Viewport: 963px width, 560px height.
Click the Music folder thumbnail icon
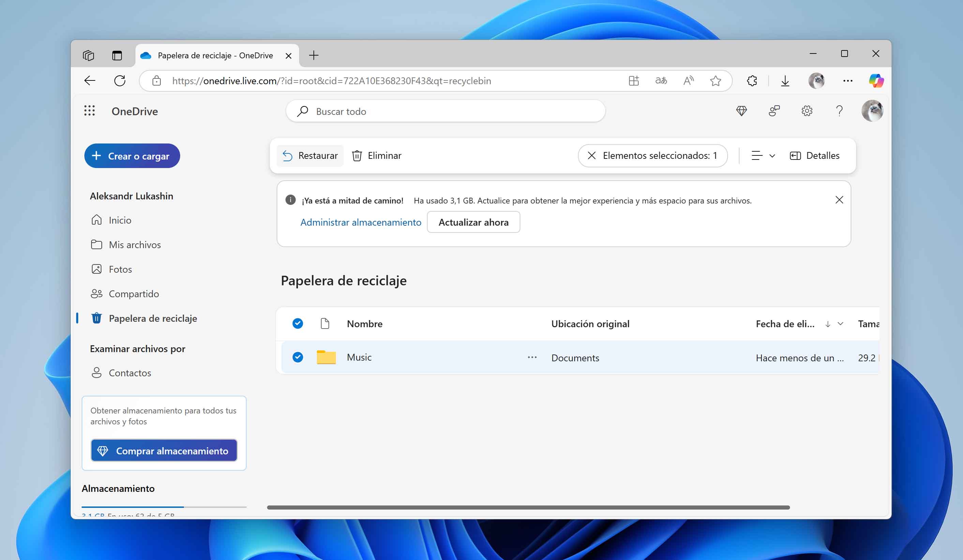tap(326, 357)
